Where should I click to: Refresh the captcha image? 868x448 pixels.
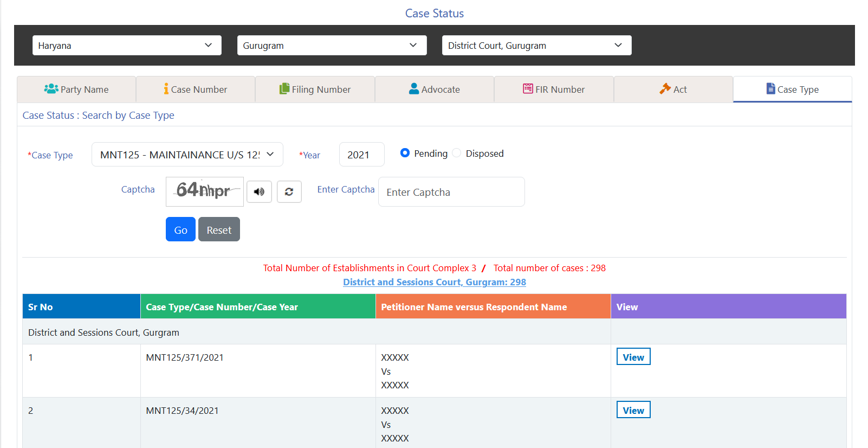(x=289, y=192)
